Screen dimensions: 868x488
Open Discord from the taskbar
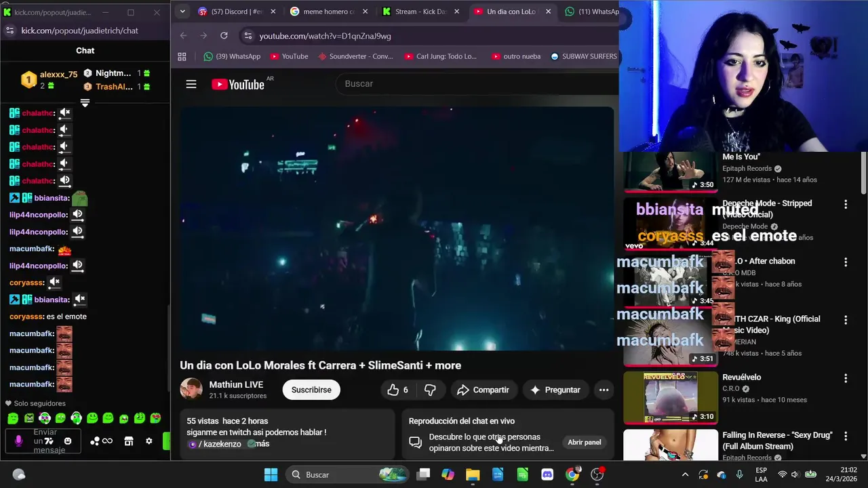pos(547,474)
